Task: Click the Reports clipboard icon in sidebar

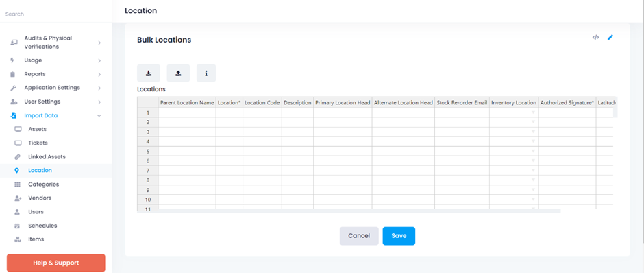Action: click(x=13, y=74)
